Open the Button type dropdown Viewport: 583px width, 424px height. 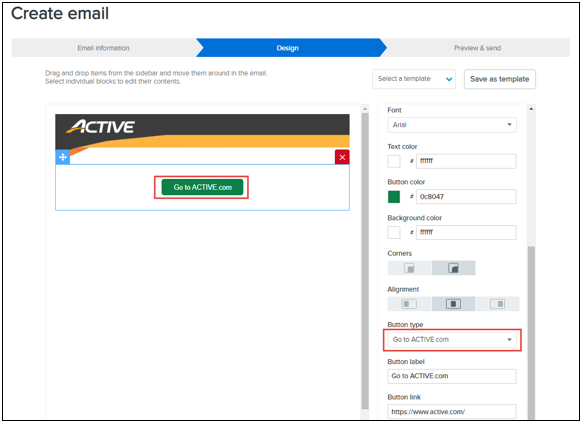click(452, 340)
